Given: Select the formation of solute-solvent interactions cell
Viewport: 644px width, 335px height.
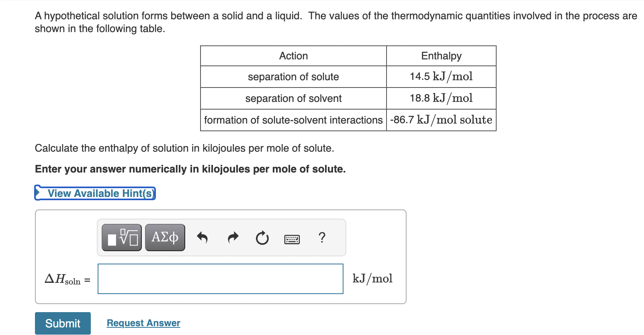Looking at the screenshot, I should 293,120.
